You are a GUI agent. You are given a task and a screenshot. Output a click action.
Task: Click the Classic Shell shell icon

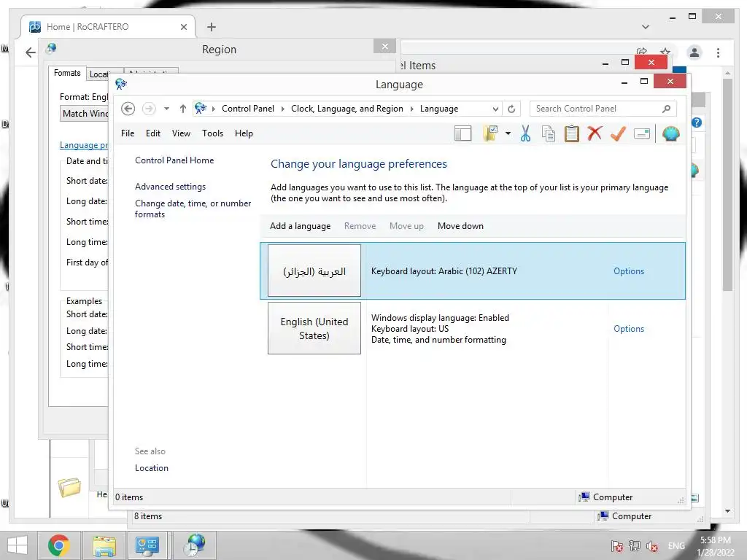671,134
